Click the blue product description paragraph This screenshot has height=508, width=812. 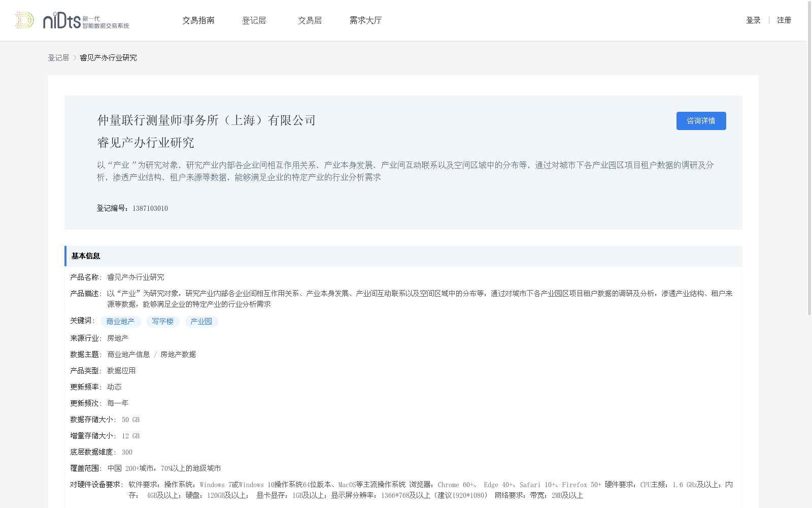[405, 171]
